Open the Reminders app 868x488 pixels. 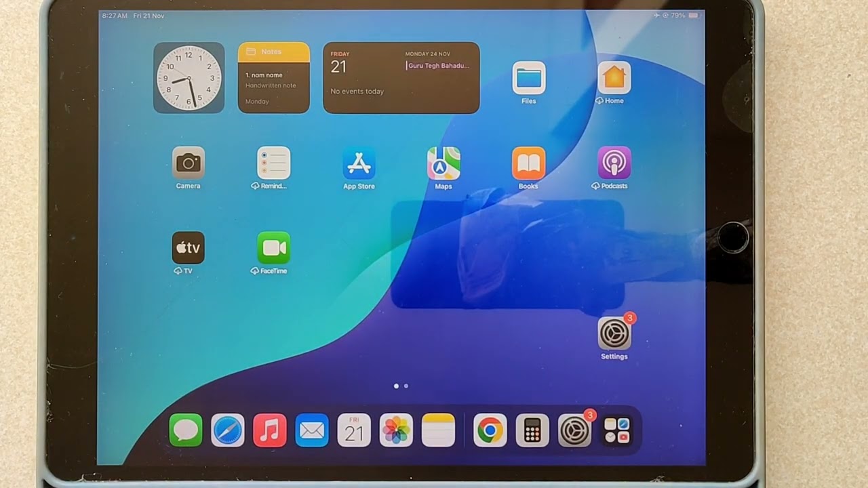tap(273, 163)
